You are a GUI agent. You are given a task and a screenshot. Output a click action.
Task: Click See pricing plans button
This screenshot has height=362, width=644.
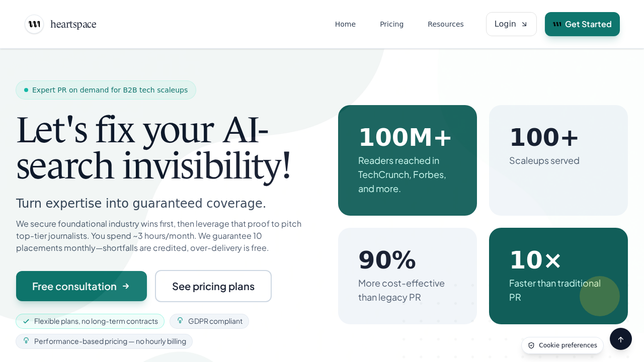213,286
